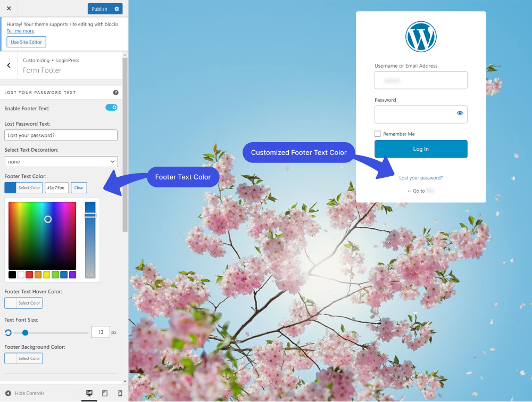Viewport: 532px width, 402px height.
Task: Click the Use Site Editor button
Action: pos(27,42)
